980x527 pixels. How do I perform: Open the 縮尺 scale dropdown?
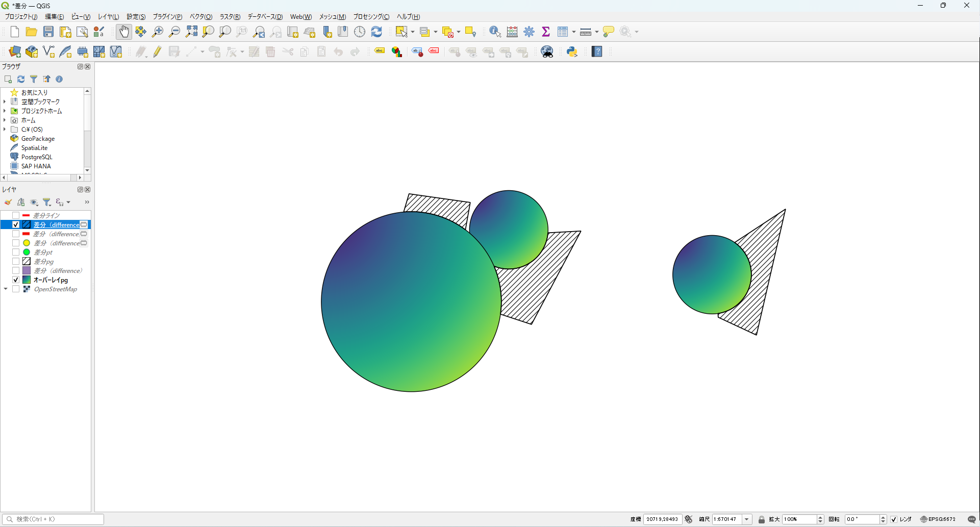pos(747,519)
